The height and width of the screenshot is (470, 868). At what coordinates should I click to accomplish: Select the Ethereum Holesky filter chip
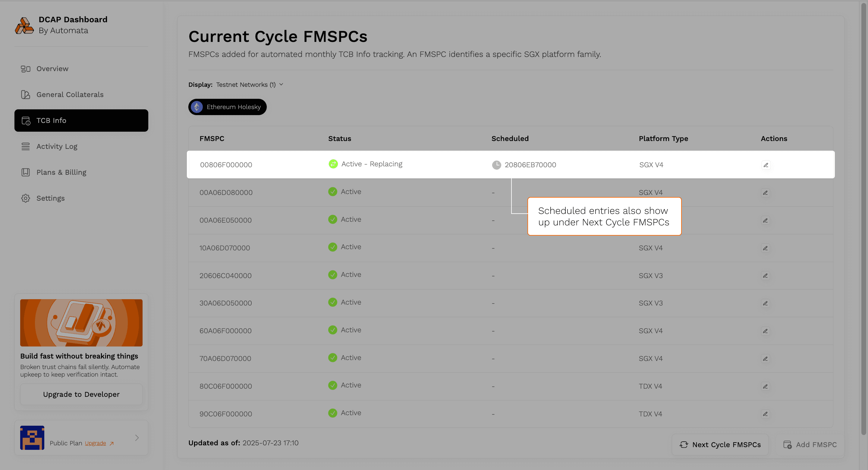[227, 107]
